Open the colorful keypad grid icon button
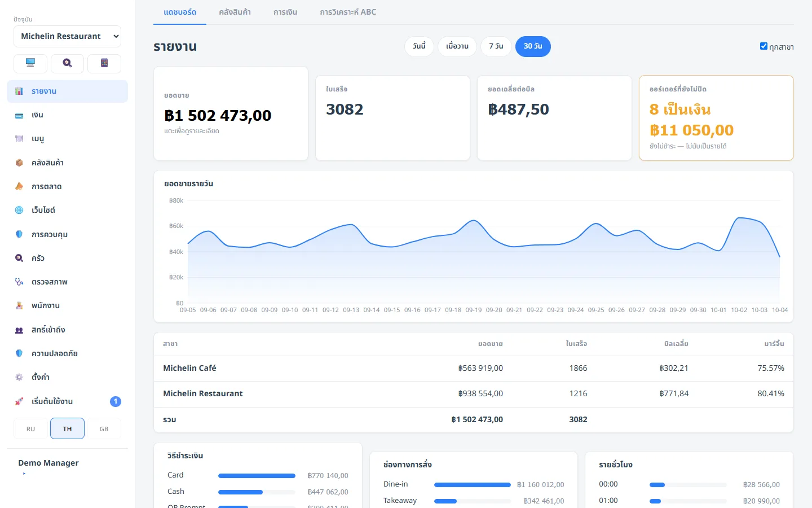This screenshot has height=508, width=812. [x=104, y=64]
